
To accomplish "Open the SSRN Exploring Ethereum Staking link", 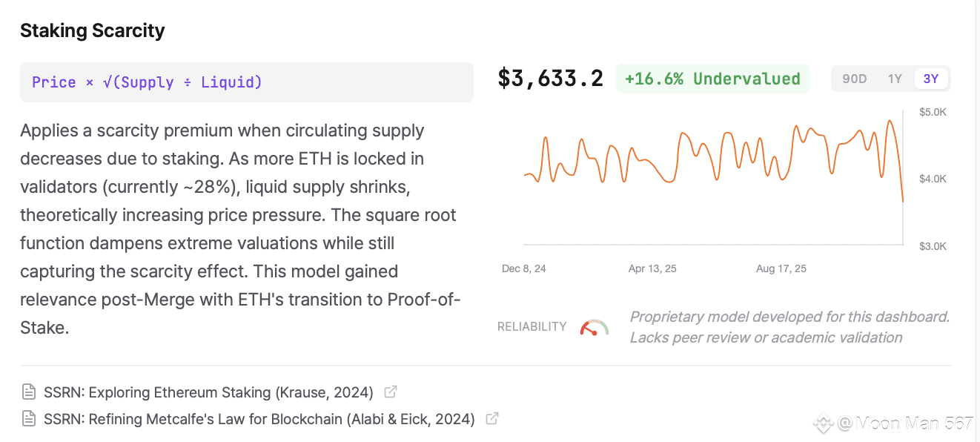I will pos(208,392).
